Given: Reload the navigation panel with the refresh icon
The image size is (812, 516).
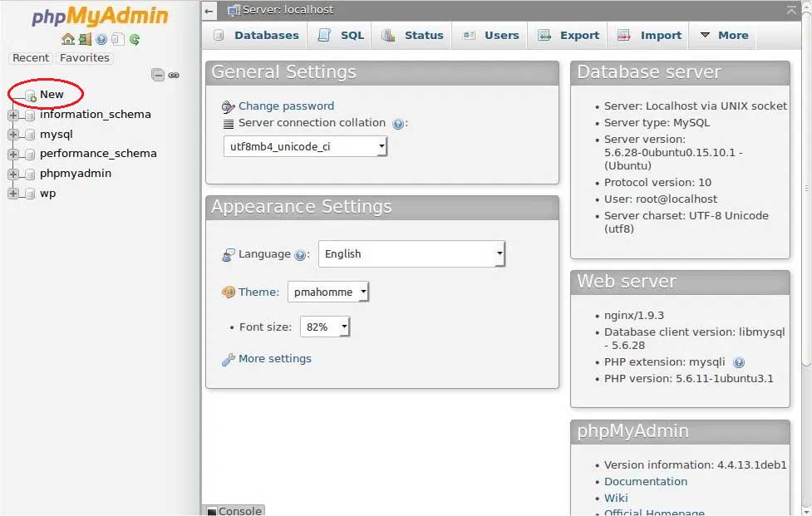Looking at the screenshot, I should pos(135,39).
